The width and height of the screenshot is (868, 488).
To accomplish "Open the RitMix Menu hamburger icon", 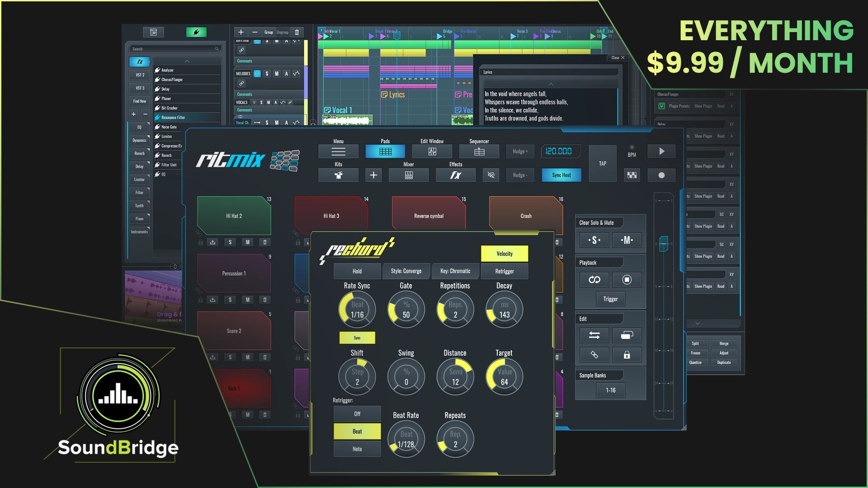I will click(338, 152).
